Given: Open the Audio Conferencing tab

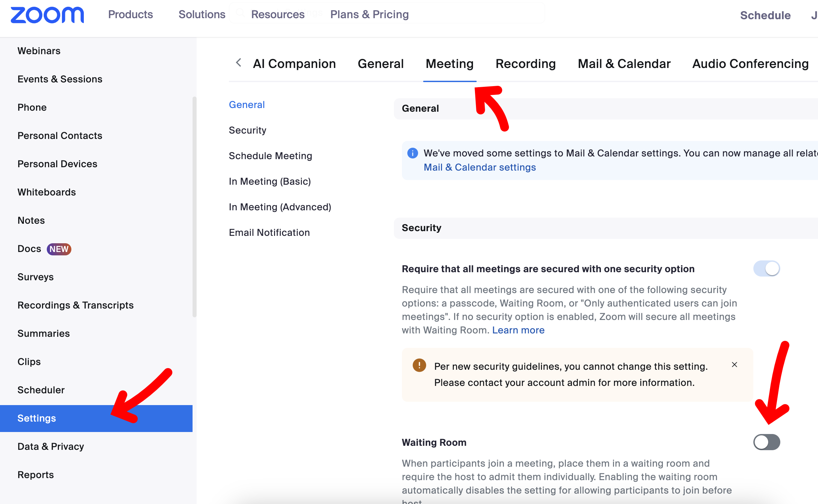Looking at the screenshot, I should coord(750,64).
